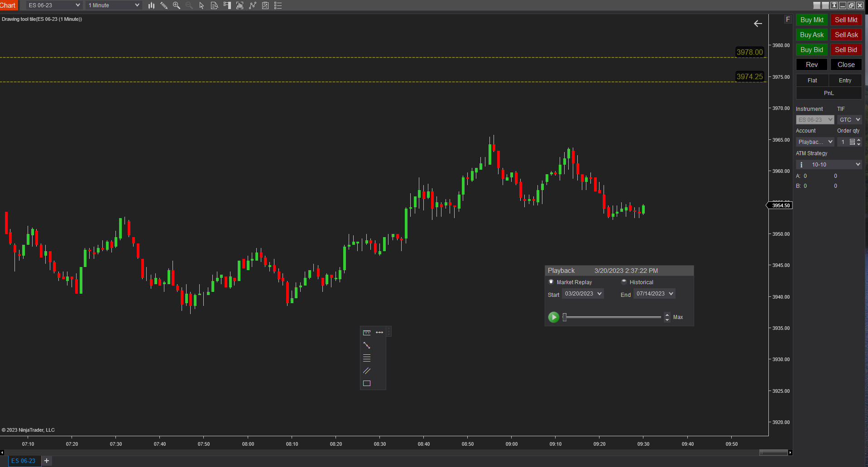The height and width of the screenshot is (467, 868).
Task: Click the zoom in magnifier icon
Action: point(177,5)
